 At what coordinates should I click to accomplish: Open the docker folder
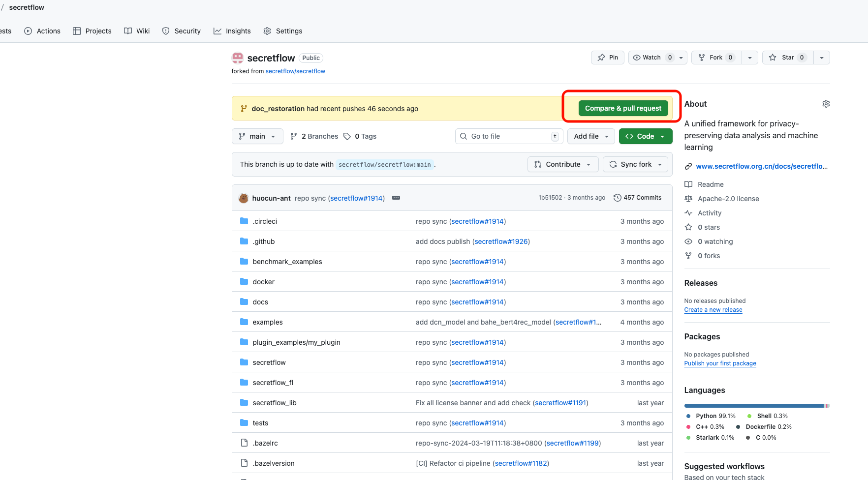click(x=263, y=282)
